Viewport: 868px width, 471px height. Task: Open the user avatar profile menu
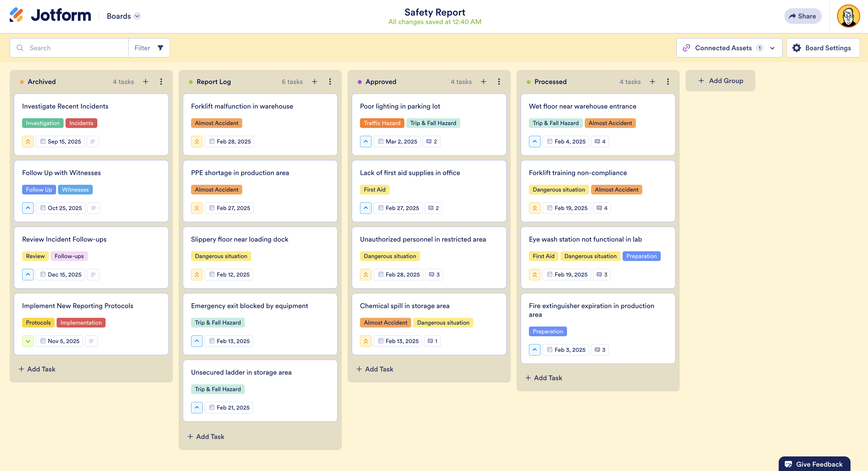pos(848,16)
